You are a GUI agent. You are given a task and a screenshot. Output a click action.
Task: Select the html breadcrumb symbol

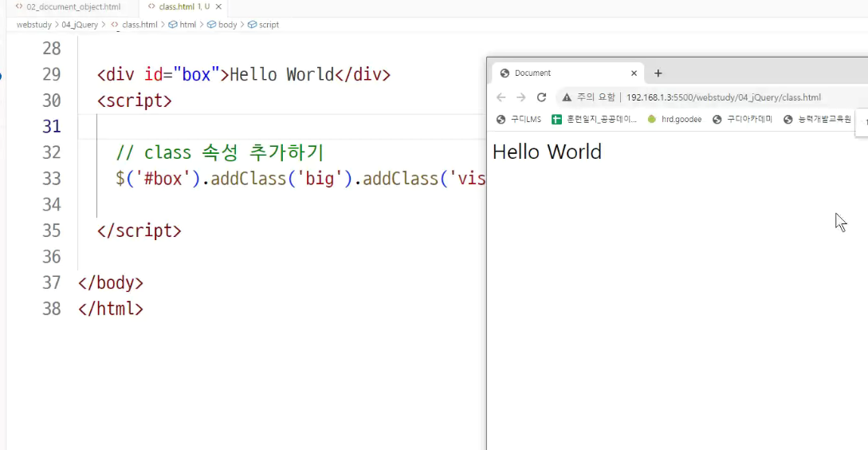click(182, 25)
